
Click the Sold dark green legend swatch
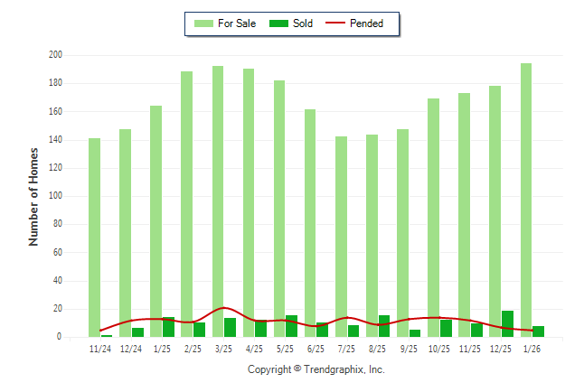click(x=278, y=23)
